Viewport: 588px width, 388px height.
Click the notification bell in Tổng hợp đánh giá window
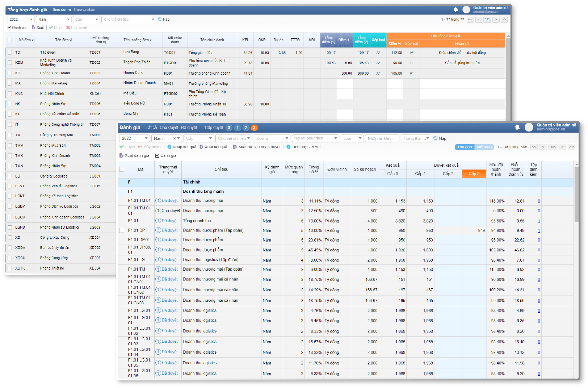456,10
